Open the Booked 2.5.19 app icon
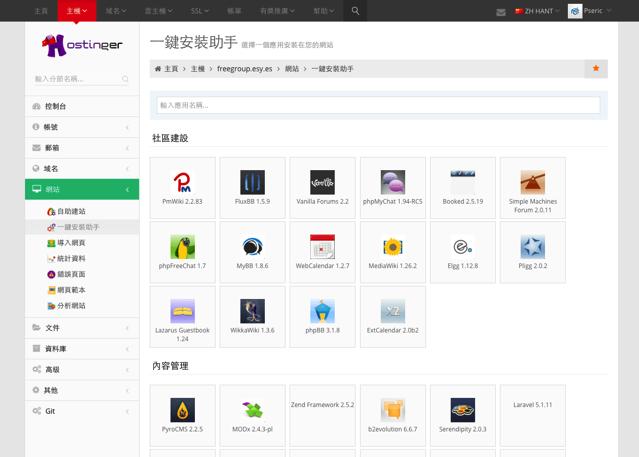 coord(463,182)
